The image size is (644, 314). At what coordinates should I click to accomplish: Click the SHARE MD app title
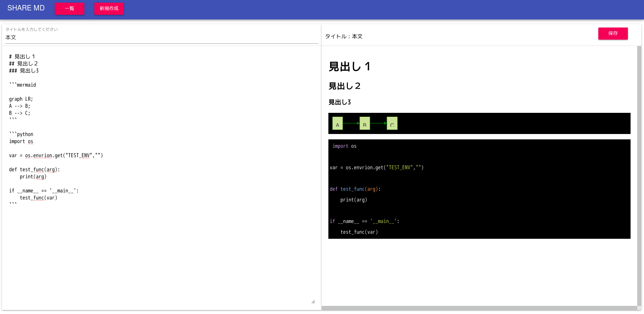point(26,8)
